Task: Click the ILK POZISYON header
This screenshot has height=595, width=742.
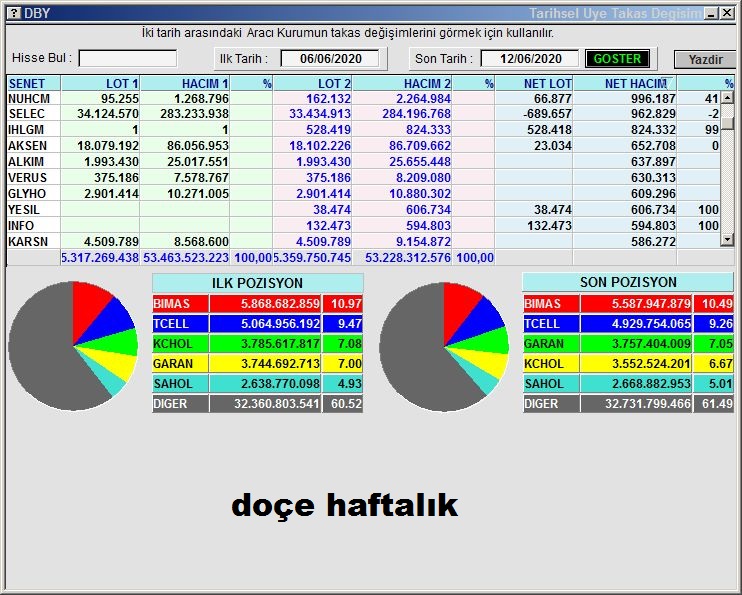Action: (x=257, y=283)
